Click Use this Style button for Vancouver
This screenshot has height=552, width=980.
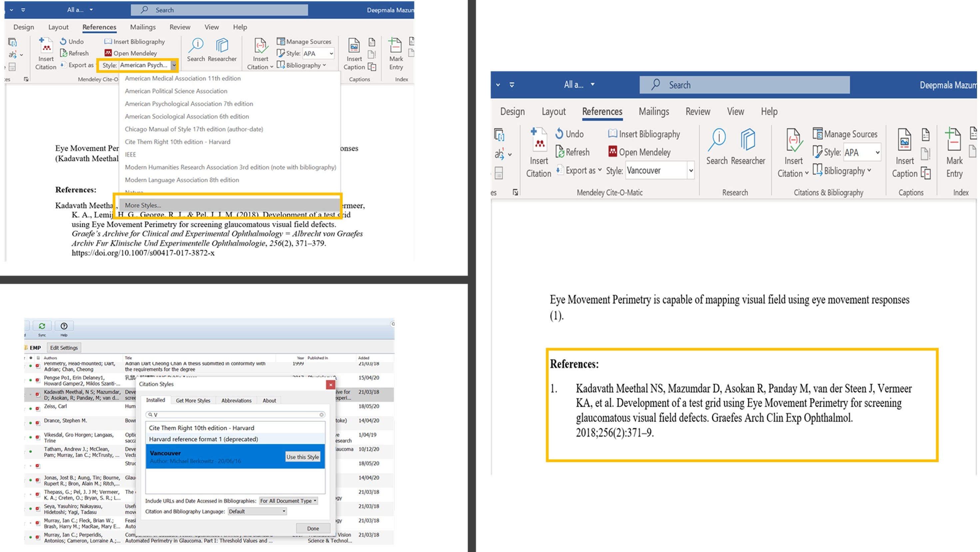click(x=302, y=457)
